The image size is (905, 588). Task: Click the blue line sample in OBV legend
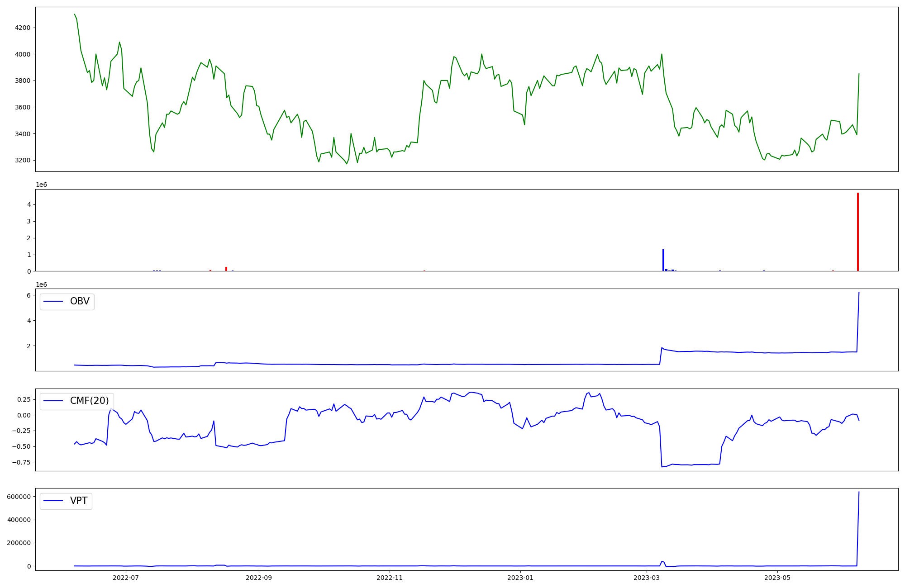click(x=53, y=302)
